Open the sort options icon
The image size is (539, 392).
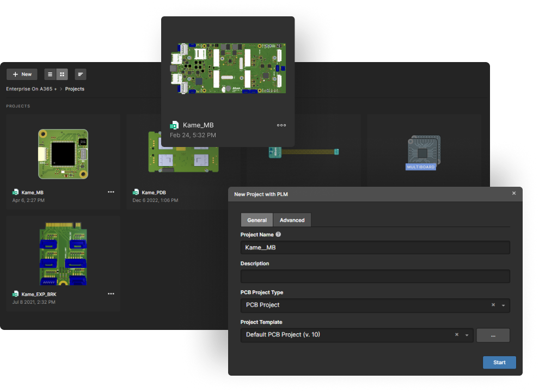[x=80, y=74]
